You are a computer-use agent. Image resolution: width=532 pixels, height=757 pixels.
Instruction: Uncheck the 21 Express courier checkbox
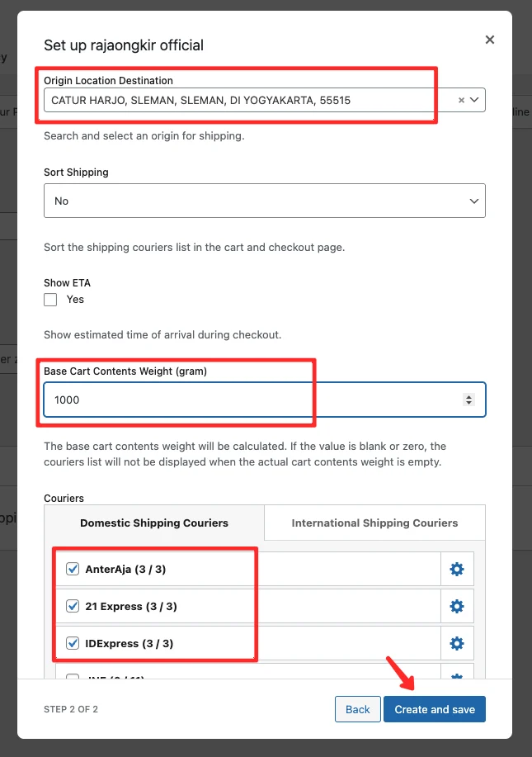pyautogui.click(x=73, y=606)
